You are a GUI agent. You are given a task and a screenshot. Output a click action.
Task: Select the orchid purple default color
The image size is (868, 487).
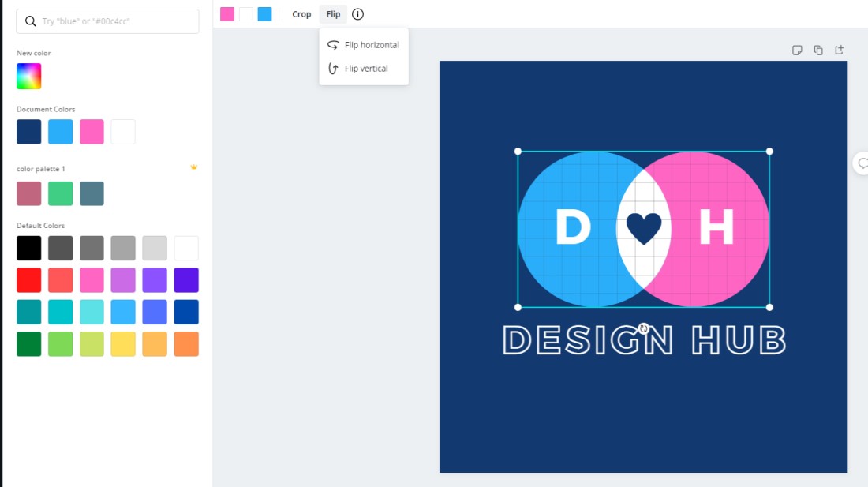click(x=123, y=280)
